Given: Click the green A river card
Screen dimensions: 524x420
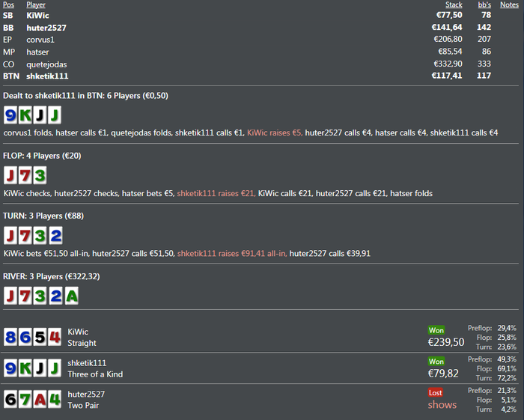Looking at the screenshot, I should pyautogui.click(x=72, y=296).
